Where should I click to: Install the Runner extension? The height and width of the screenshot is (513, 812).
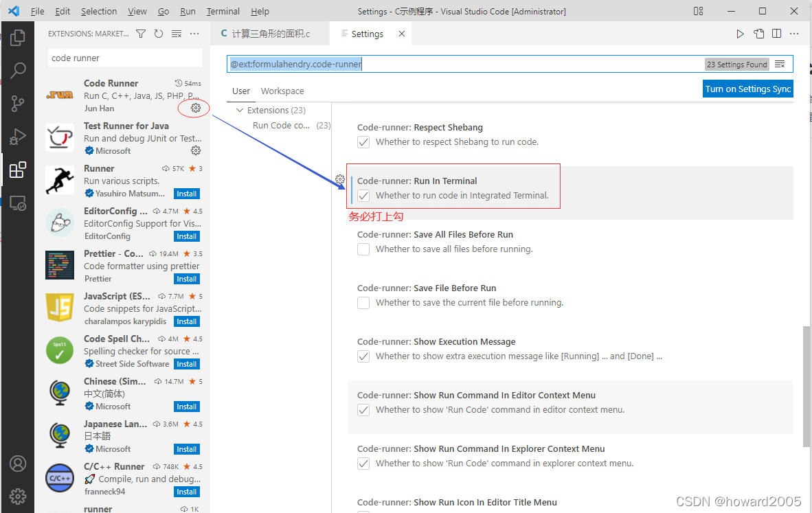click(186, 194)
